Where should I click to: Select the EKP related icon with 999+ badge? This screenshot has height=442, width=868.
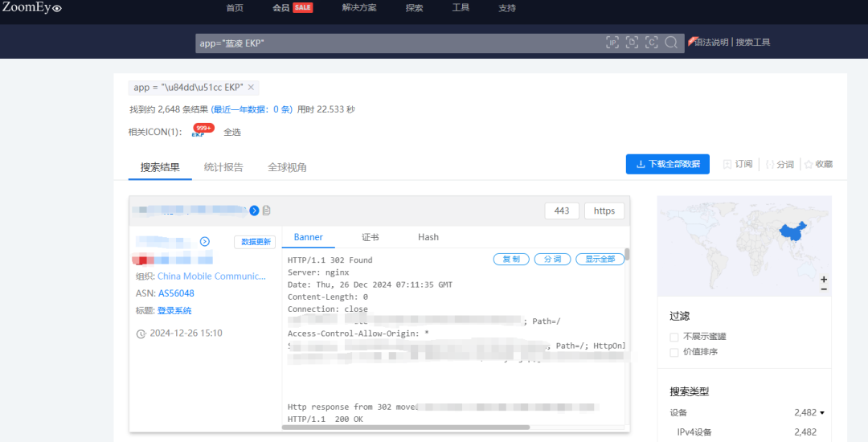click(x=202, y=131)
